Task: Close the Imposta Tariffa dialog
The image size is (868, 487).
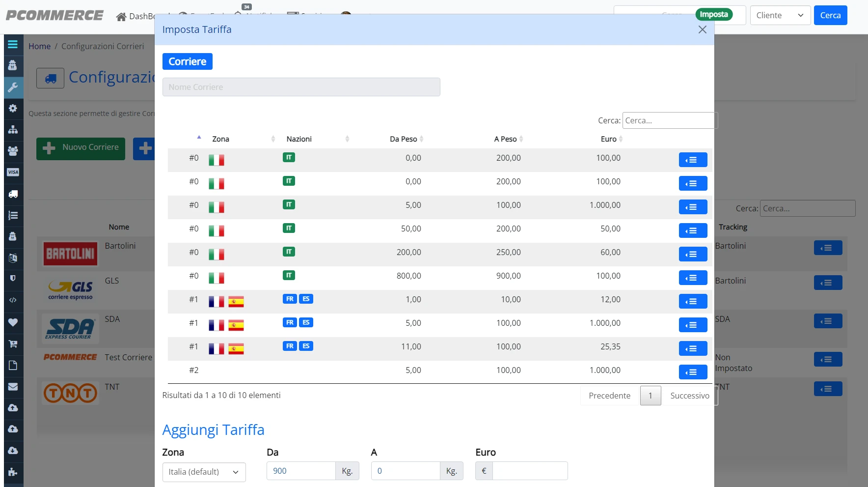Action: tap(703, 29)
